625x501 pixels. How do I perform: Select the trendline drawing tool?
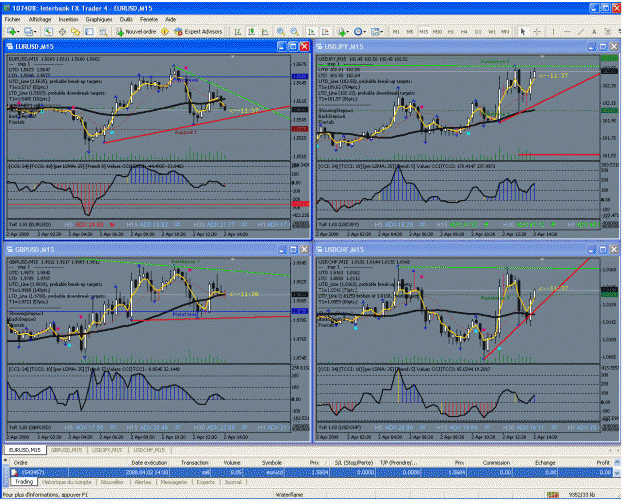(x=581, y=31)
